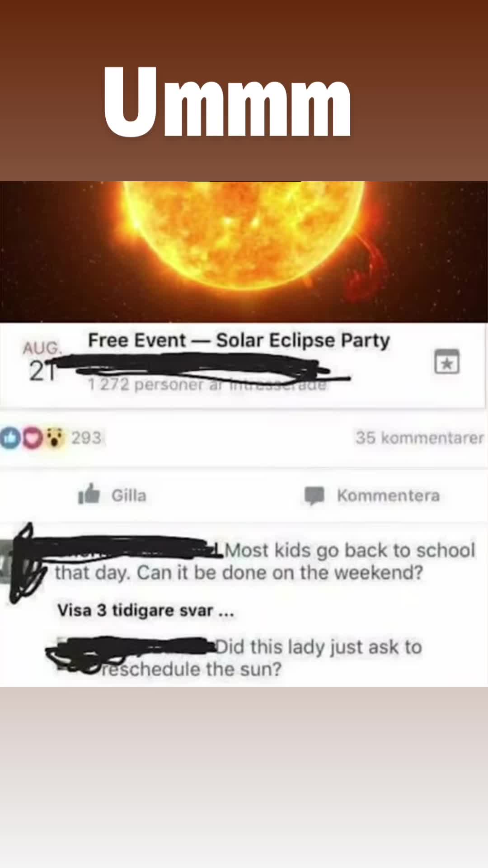The height and width of the screenshot is (868, 488).
Task: Click the sun event cover image
Action: click(244, 252)
